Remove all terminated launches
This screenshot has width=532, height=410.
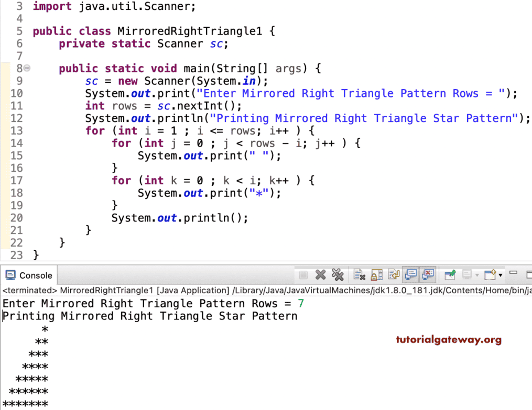tap(337, 275)
